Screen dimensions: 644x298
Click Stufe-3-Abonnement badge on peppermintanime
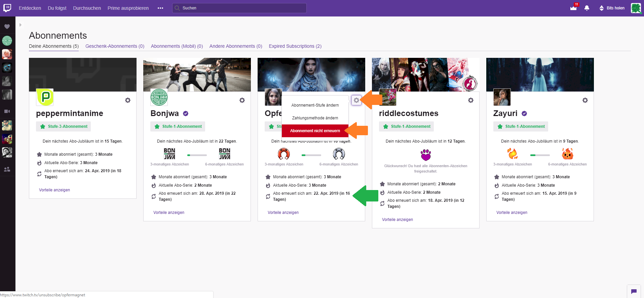[x=64, y=126]
